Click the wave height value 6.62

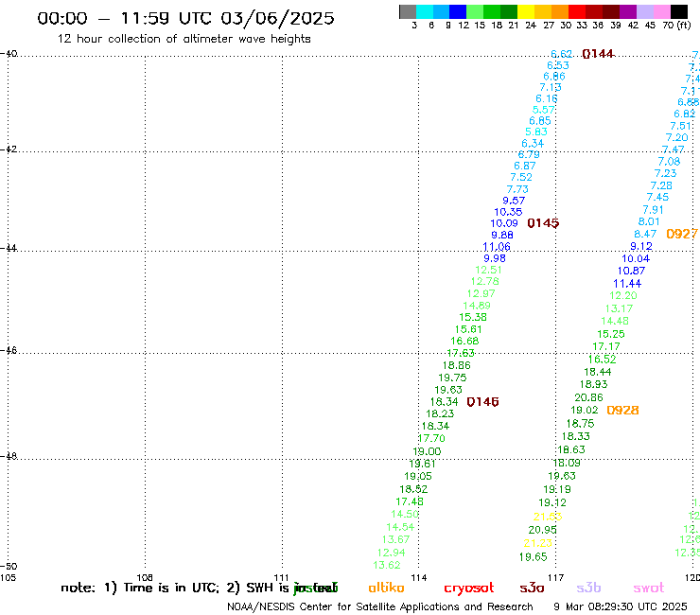[x=561, y=54]
